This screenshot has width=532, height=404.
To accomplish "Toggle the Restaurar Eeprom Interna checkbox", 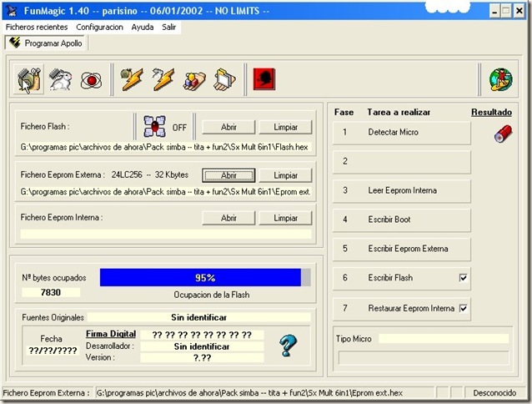I will (463, 308).
